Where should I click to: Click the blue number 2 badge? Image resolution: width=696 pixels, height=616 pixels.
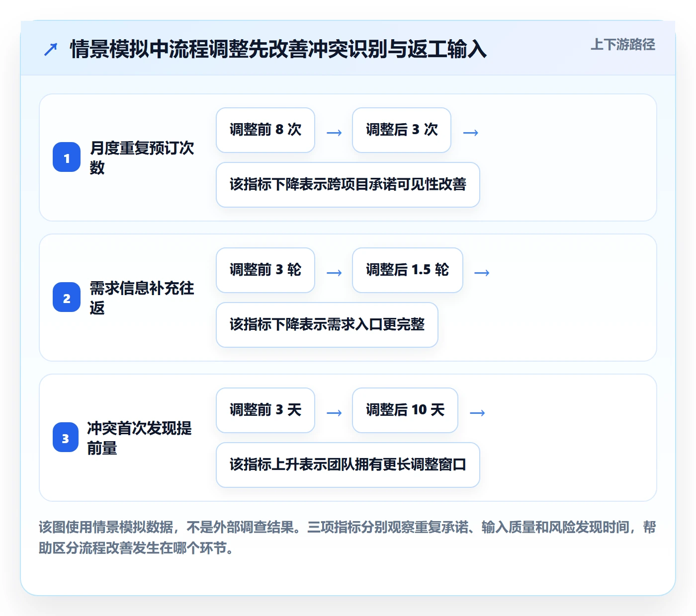[x=67, y=298]
